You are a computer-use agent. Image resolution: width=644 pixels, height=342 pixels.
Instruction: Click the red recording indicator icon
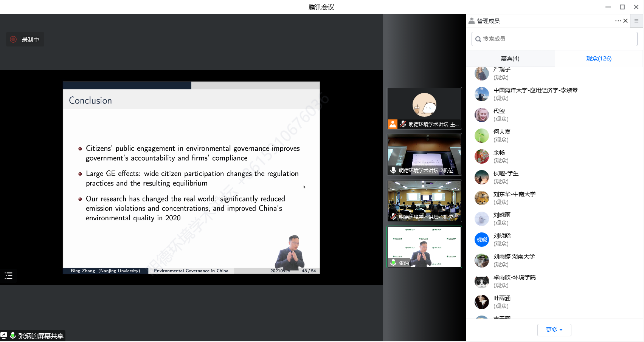pos(13,39)
